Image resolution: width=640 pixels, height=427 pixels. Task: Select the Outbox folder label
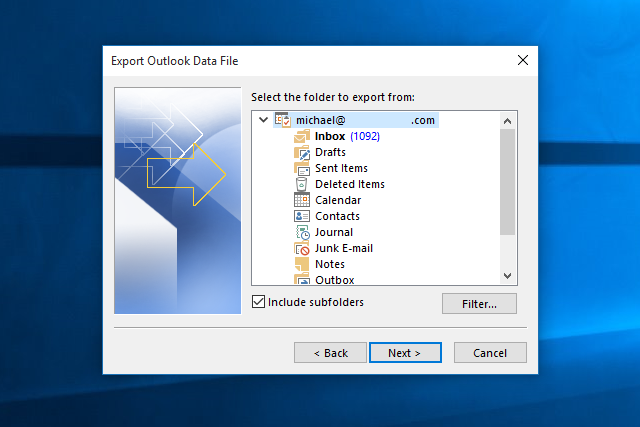(x=334, y=280)
